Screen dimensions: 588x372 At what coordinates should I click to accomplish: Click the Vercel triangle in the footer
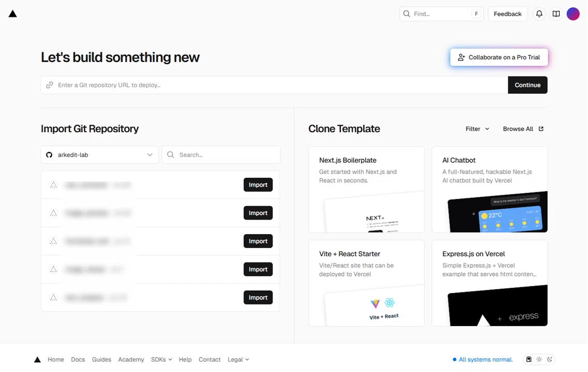tap(37, 360)
